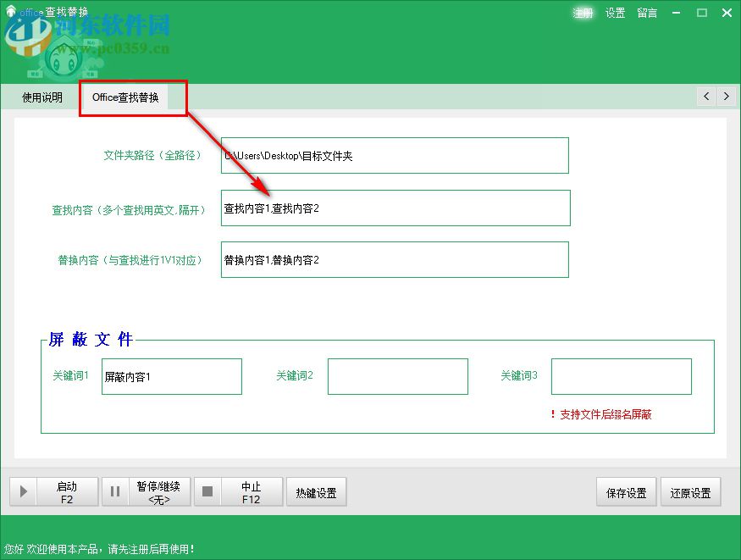Click the right chevron to scroll tabs
Image resolution: width=741 pixels, height=560 pixels.
727,97
